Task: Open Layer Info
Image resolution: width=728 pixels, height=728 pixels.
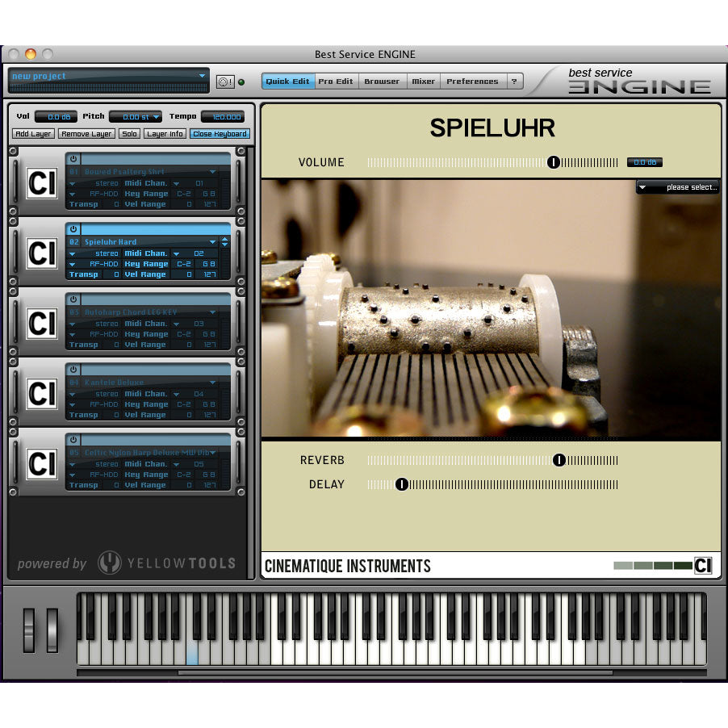Action: point(165,133)
